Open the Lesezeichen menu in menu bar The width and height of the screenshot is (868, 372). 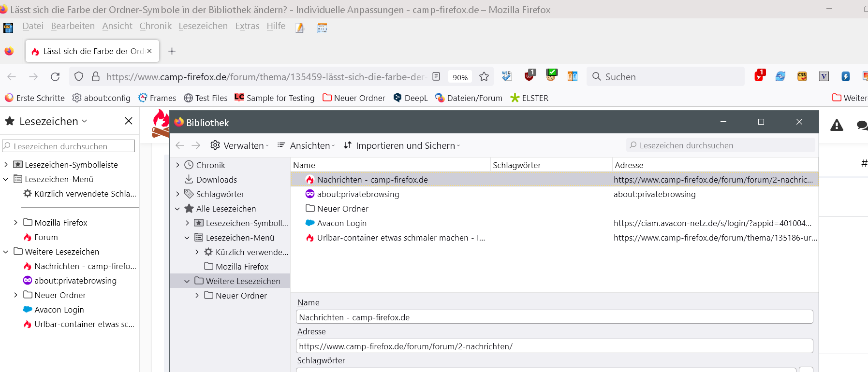pos(203,26)
